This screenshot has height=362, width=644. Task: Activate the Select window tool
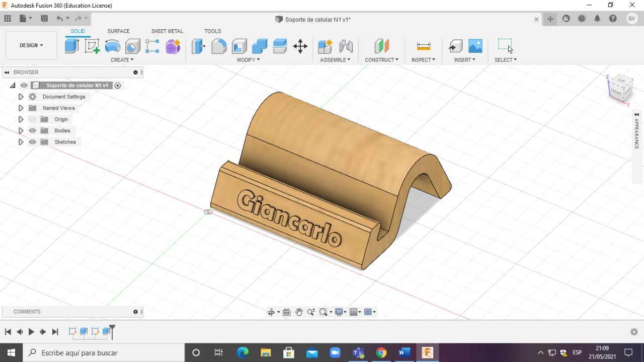click(505, 45)
